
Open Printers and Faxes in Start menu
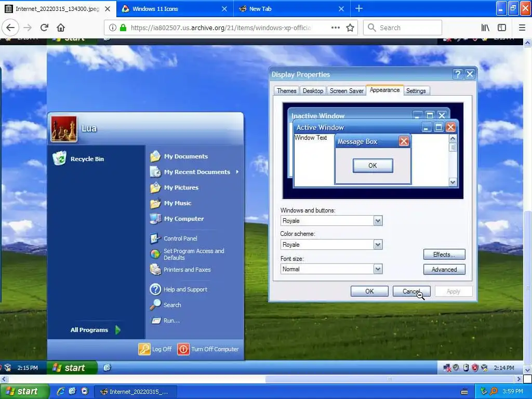coord(180,270)
